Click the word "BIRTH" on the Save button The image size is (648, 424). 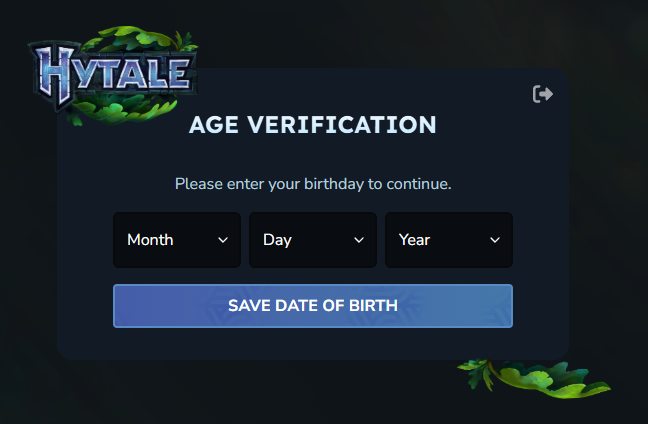tap(371, 306)
